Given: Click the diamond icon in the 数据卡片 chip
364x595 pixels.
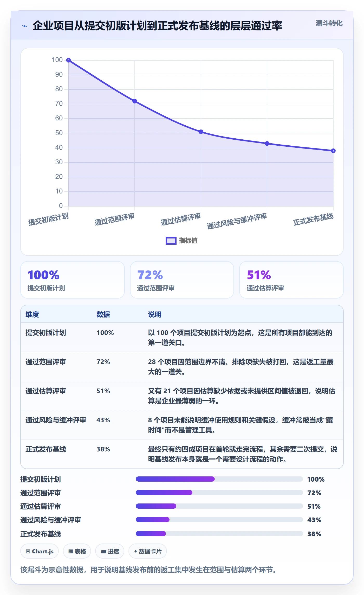Looking at the screenshot, I should click(135, 551).
